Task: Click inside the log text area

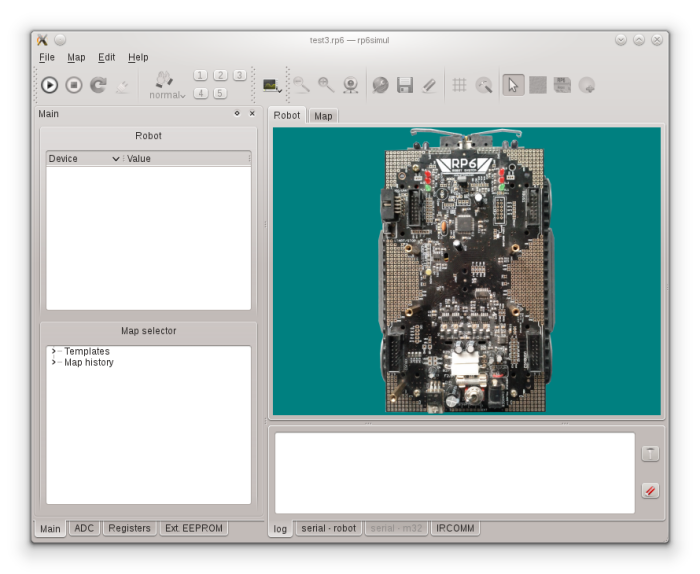Action: 454,473
